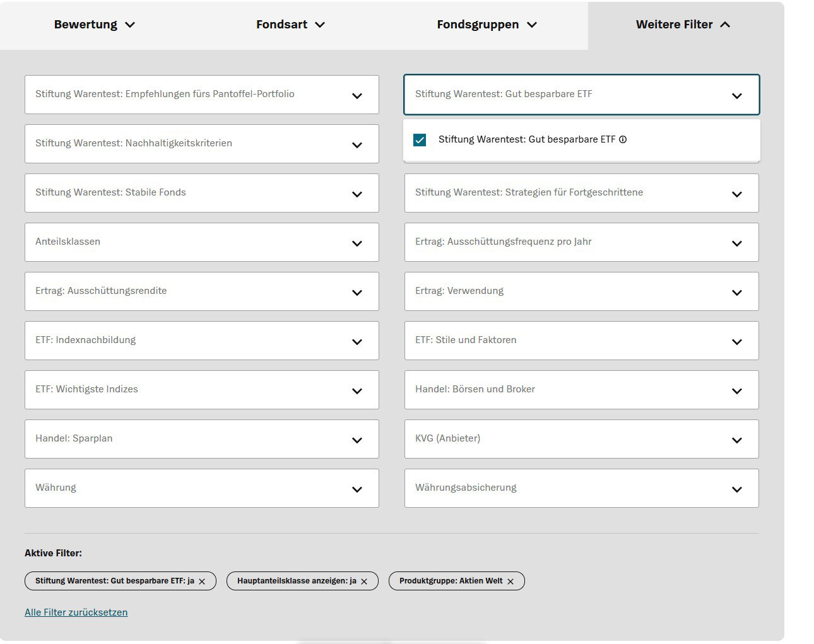Open the Fondsgruppen tab
This screenshot has height=644, width=814.
[x=487, y=25]
